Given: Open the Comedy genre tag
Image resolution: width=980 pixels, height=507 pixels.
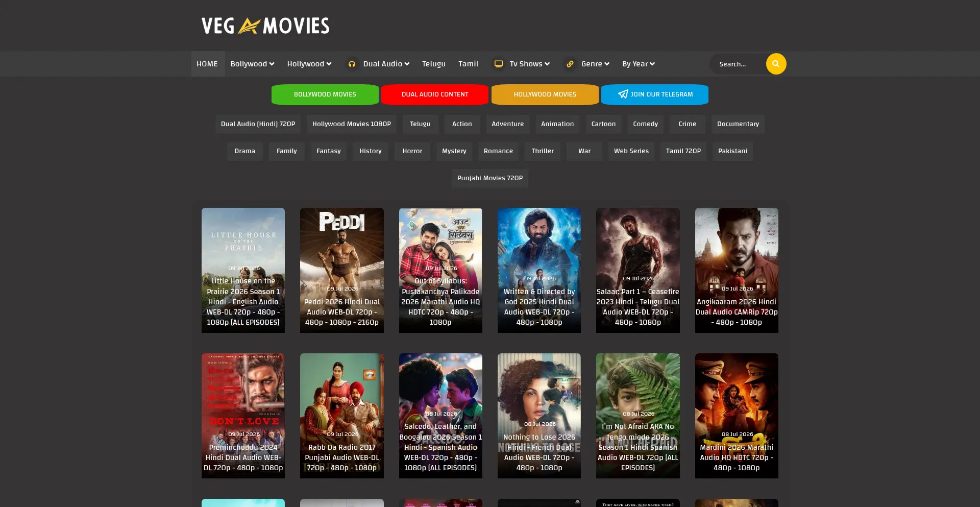Looking at the screenshot, I should click(x=645, y=124).
